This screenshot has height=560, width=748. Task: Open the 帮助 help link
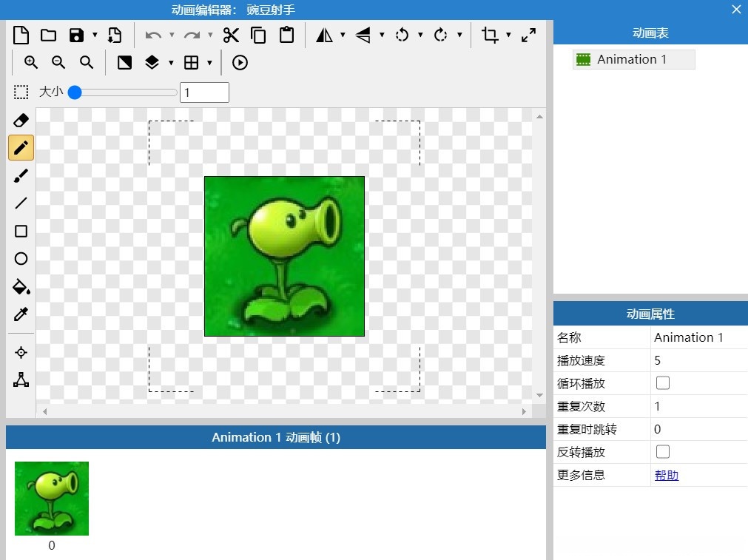pyautogui.click(x=667, y=475)
